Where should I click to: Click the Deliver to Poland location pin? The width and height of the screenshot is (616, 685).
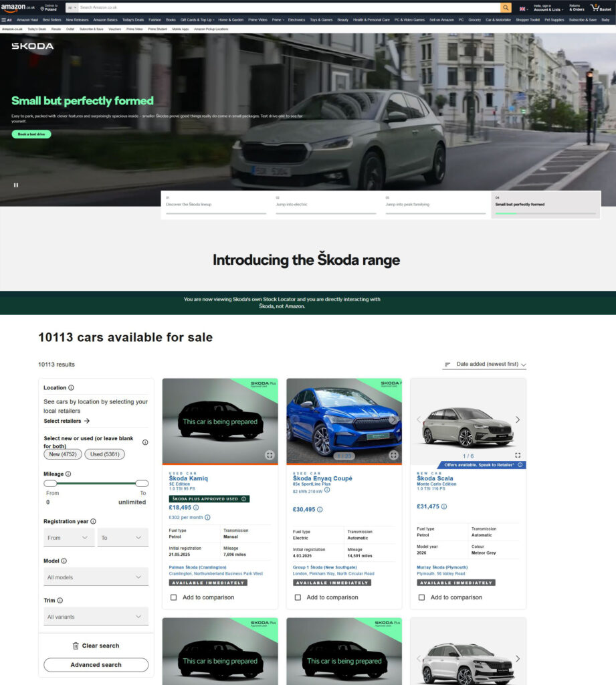pyautogui.click(x=42, y=9)
